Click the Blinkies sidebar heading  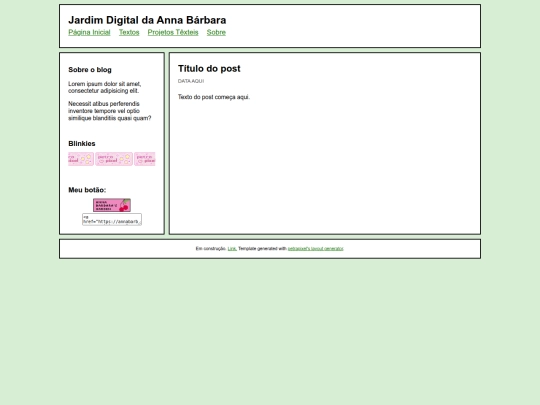(82, 144)
